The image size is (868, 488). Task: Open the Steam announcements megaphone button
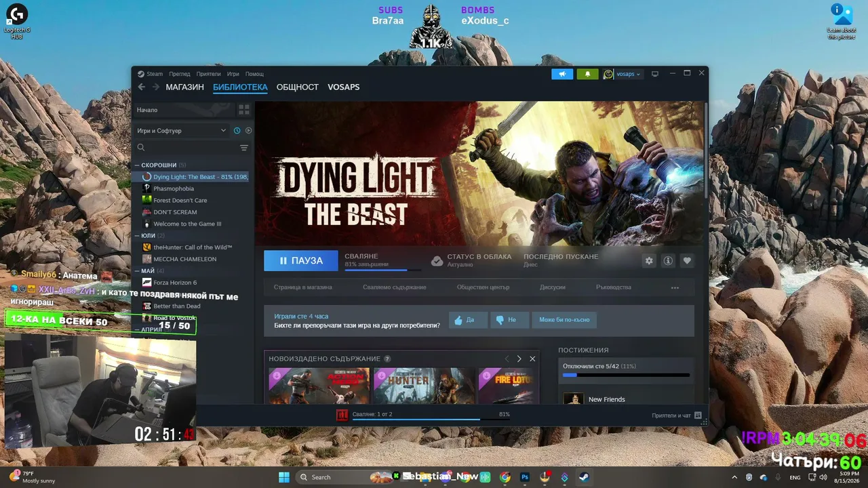(562, 74)
